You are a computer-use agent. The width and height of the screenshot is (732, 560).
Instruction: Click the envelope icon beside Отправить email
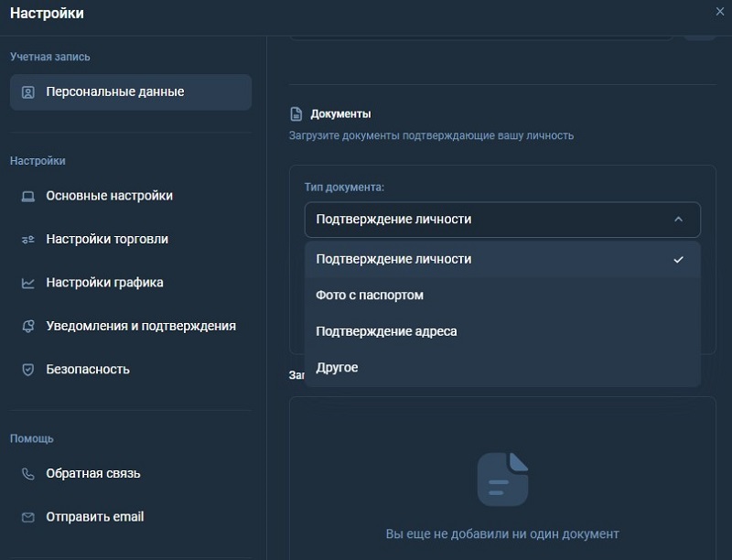point(27,517)
